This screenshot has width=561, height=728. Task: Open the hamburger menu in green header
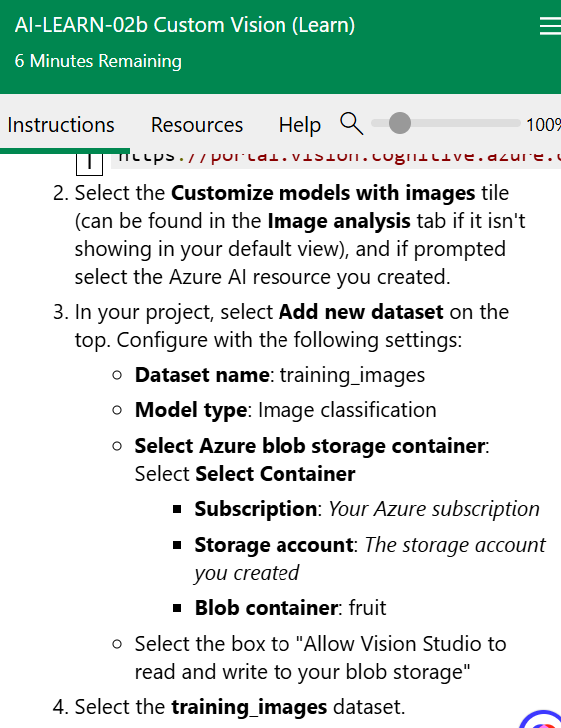pyautogui.click(x=551, y=26)
